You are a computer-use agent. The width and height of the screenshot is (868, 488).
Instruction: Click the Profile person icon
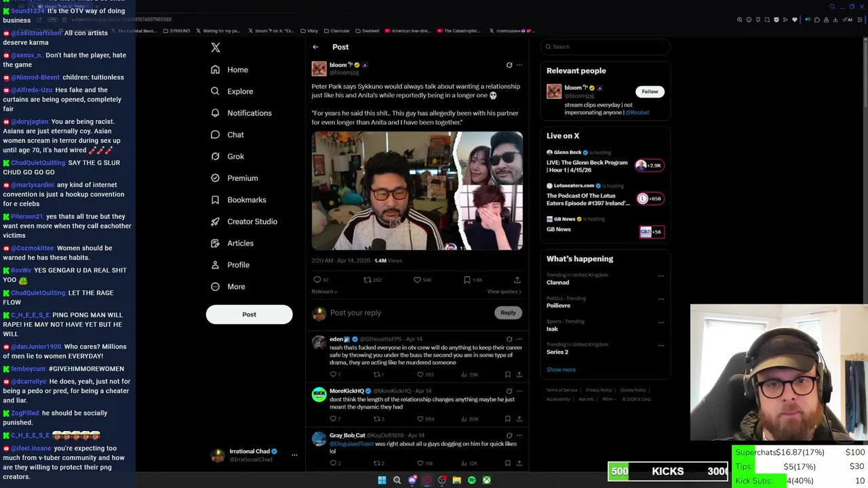coord(215,265)
